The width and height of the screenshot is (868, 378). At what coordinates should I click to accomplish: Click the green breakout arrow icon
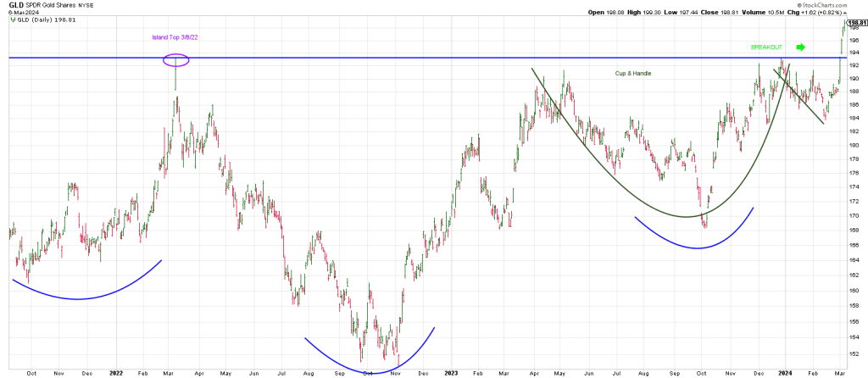tap(800, 47)
